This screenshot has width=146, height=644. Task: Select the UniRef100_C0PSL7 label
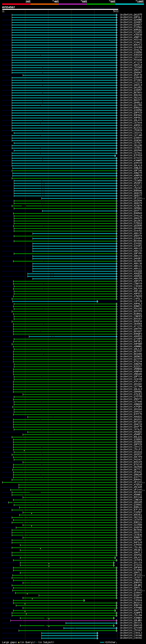click(131, 299)
